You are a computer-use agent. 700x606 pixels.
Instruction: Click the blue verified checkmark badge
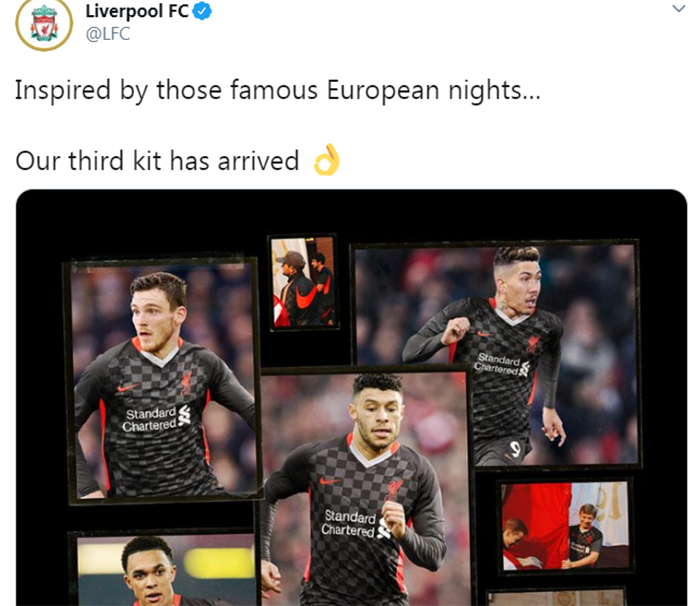202,11
